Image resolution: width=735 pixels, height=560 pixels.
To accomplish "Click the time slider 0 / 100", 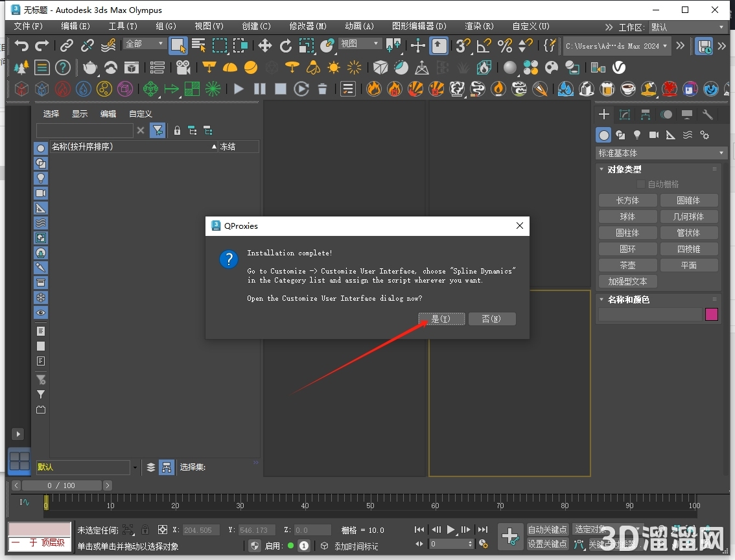I will click(62, 485).
